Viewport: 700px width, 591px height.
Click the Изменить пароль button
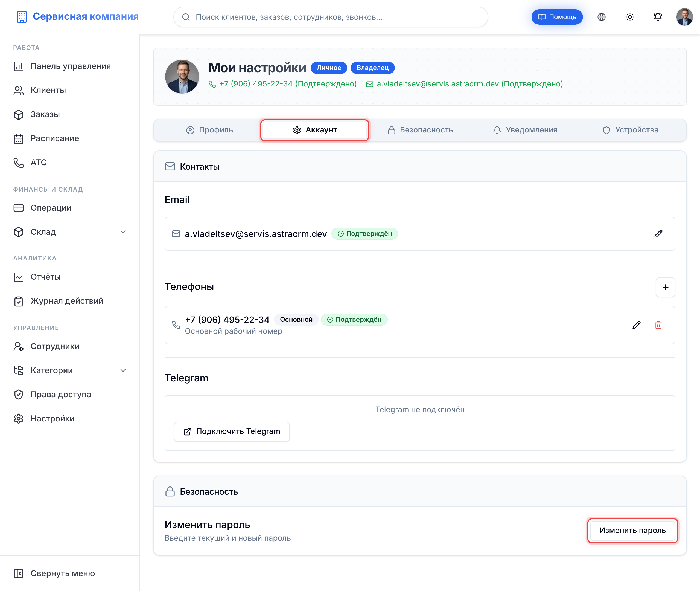tap(632, 530)
